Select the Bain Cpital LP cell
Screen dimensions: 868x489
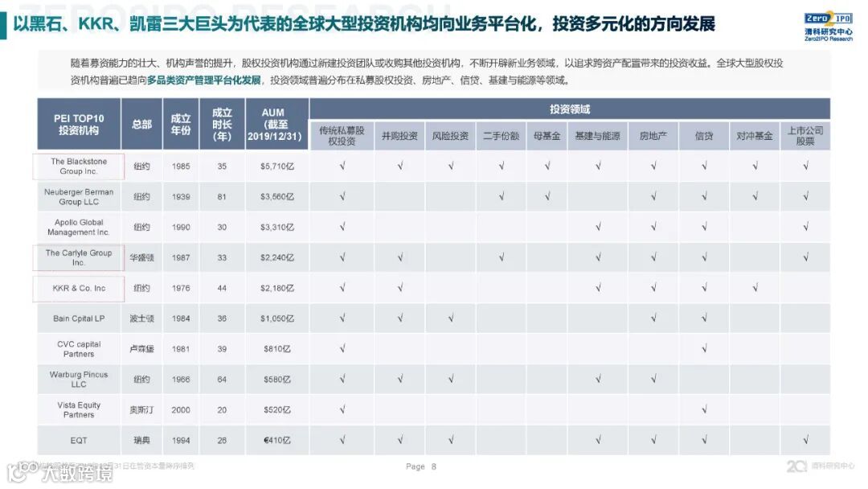tap(79, 318)
